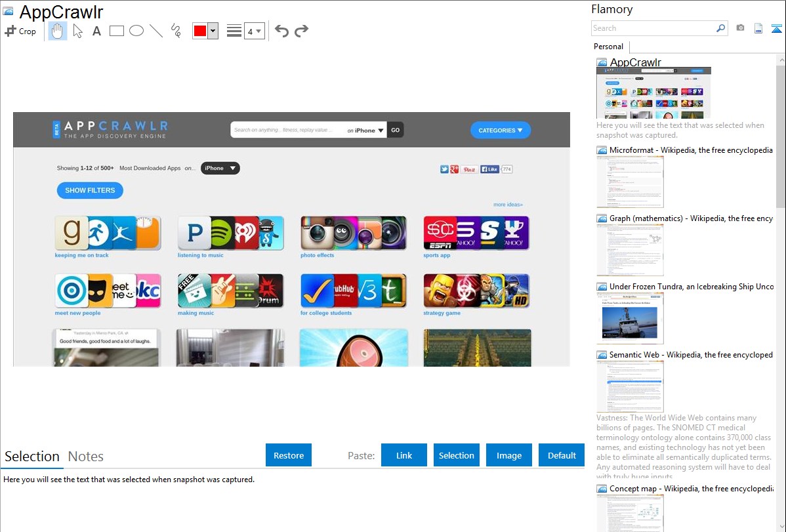This screenshot has height=532, width=786.
Task: Select the Crop tool
Action: [x=20, y=31]
